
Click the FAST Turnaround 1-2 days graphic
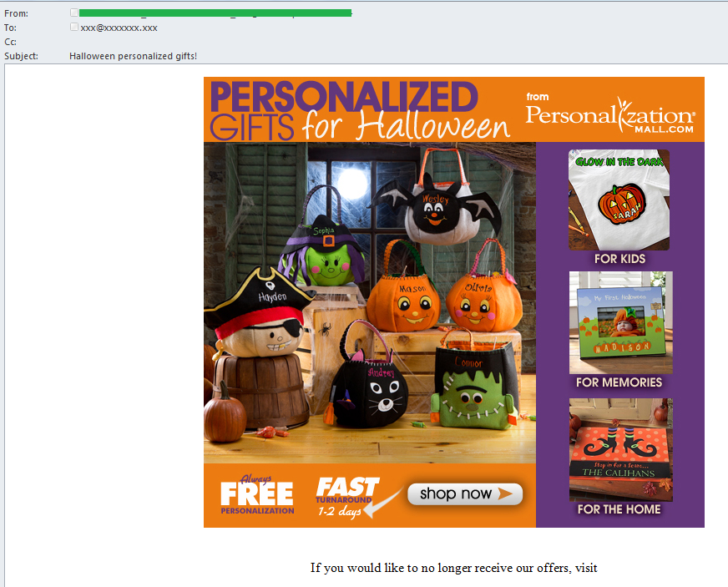[x=348, y=497]
